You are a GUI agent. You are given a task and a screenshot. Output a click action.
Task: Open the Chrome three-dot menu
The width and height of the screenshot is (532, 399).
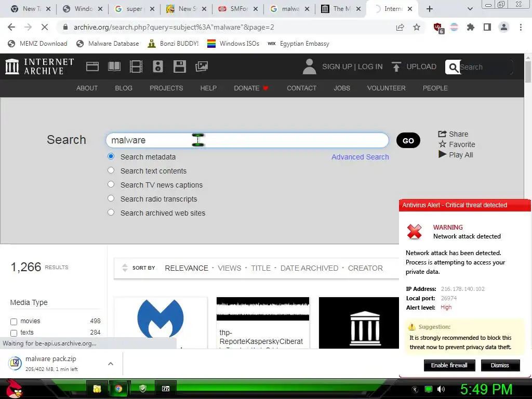tap(521, 27)
